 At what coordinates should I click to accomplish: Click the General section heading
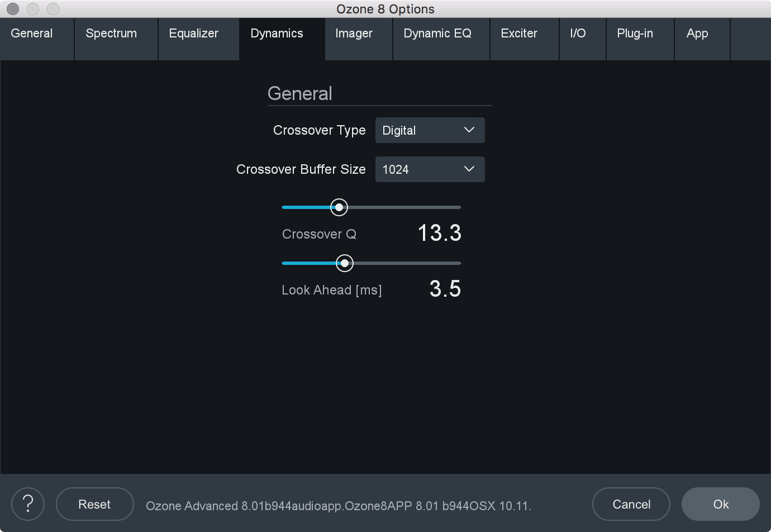click(300, 93)
